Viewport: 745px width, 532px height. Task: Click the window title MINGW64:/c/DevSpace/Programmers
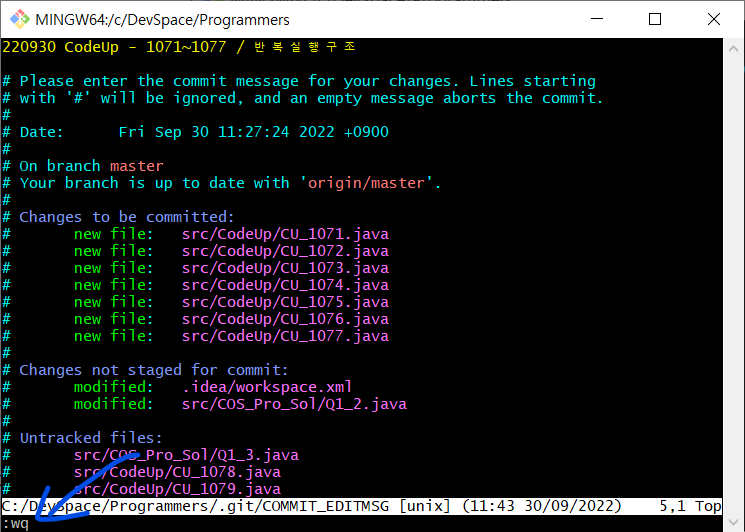162,20
